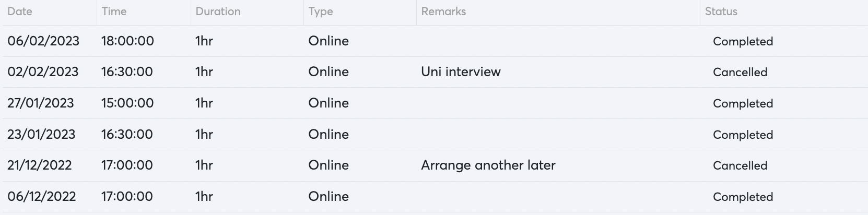The width and height of the screenshot is (868, 215).
Task: Click the Type column header
Action: pyautogui.click(x=320, y=11)
